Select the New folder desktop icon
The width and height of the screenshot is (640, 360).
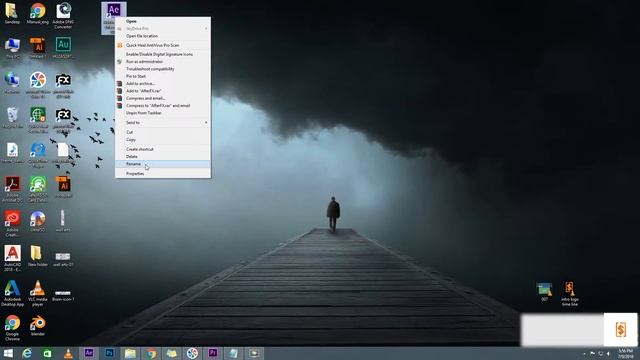(38, 256)
